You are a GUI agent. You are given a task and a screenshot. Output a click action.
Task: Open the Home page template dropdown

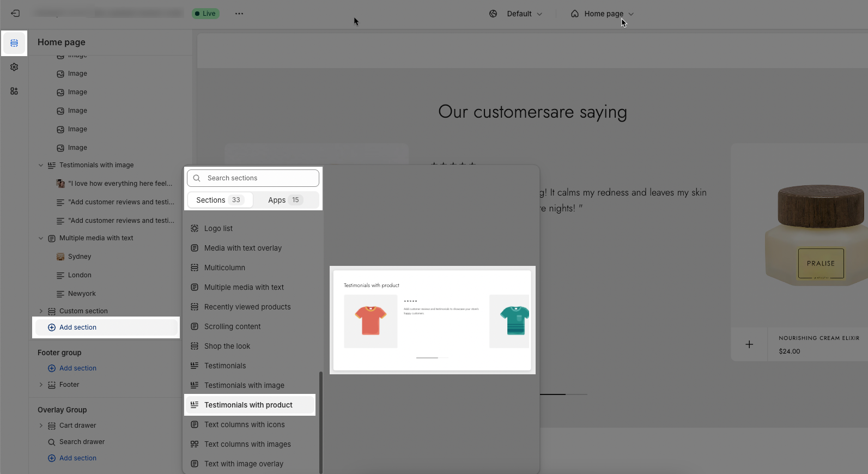[603, 14]
